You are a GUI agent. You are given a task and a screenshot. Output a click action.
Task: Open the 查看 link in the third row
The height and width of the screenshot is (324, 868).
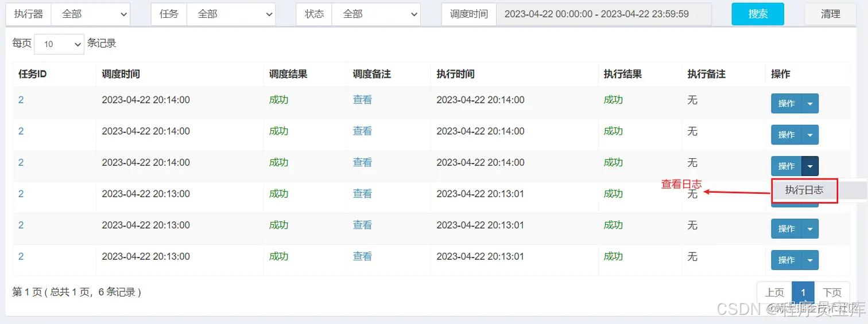[362, 162]
